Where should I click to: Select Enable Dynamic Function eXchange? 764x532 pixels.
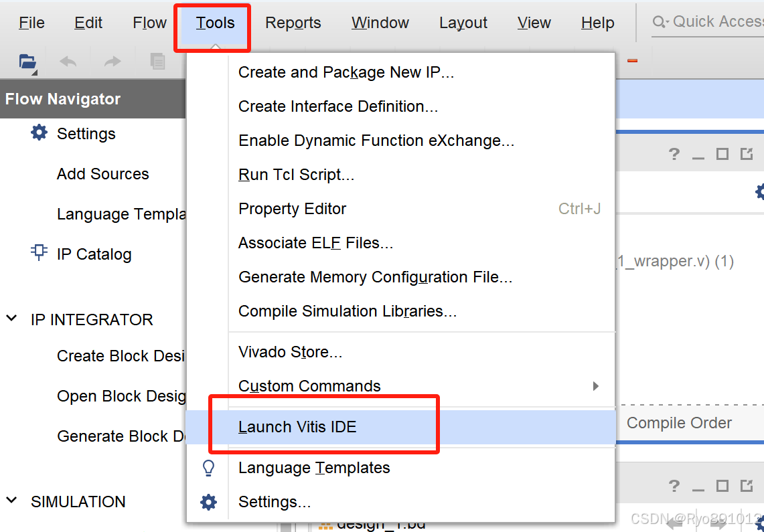coord(400,140)
